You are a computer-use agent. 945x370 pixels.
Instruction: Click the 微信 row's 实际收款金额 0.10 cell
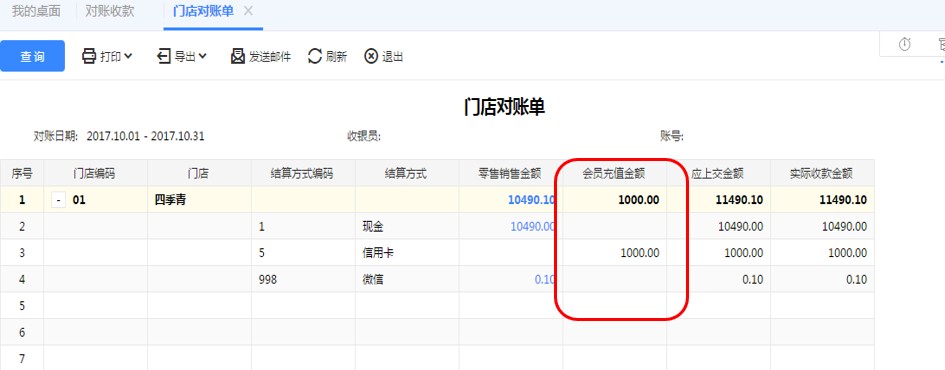822,280
